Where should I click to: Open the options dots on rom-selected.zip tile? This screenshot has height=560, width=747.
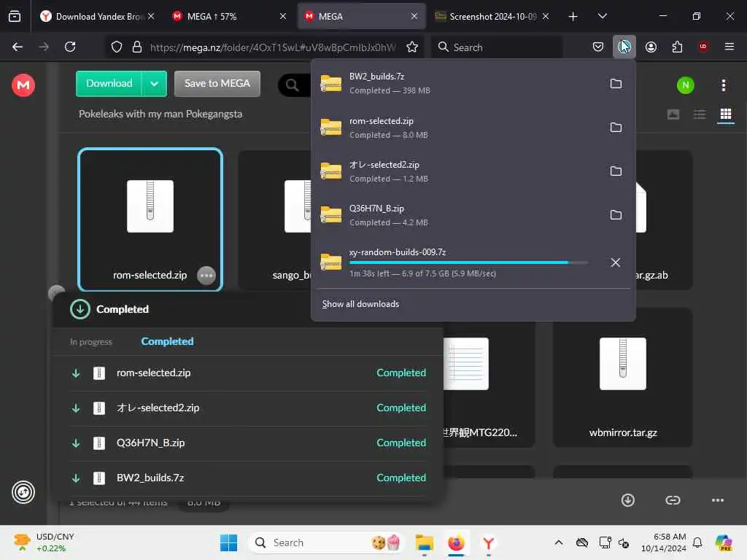(206, 275)
